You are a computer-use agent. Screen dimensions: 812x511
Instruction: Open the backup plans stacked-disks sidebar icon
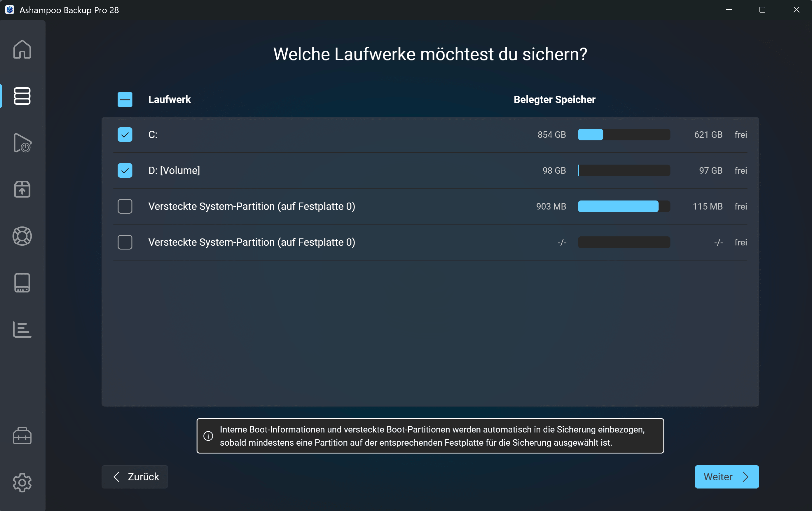click(x=22, y=96)
